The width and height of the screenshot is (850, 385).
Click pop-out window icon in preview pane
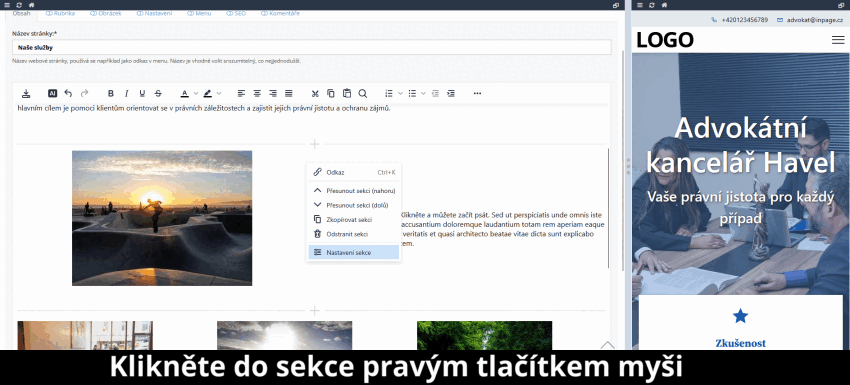click(x=841, y=5)
